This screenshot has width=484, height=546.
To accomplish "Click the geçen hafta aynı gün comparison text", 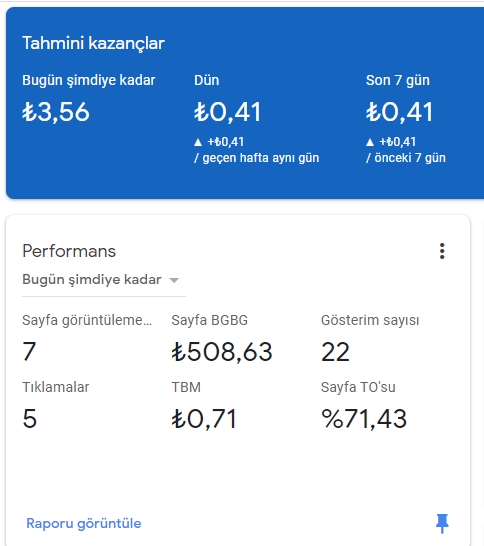I will [x=257, y=158].
